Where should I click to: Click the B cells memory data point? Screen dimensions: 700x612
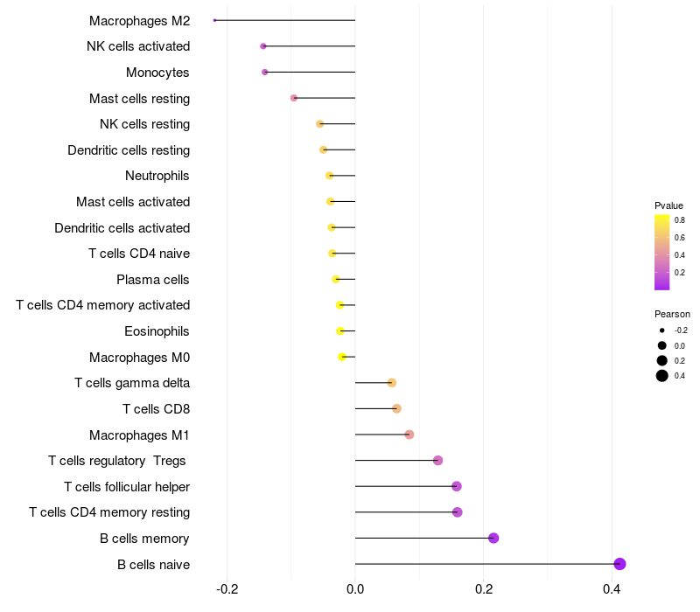click(x=493, y=538)
